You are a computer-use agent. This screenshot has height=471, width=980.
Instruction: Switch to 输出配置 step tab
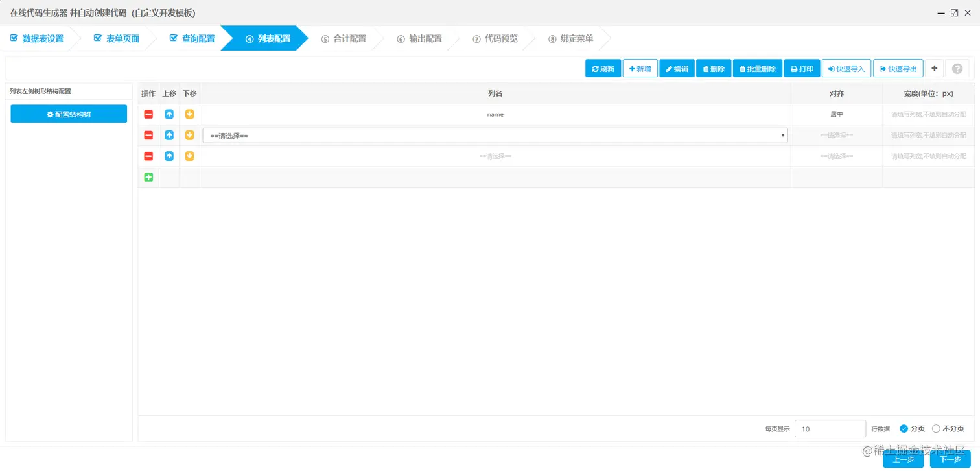419,38
